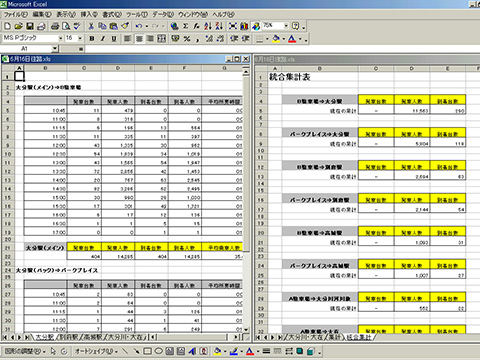Toggle Italic formatting button

click(103, 39)
